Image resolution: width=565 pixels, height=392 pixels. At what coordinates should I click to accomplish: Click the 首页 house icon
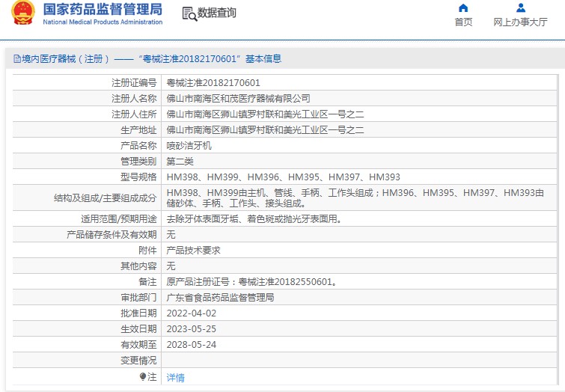coord(463,8)
